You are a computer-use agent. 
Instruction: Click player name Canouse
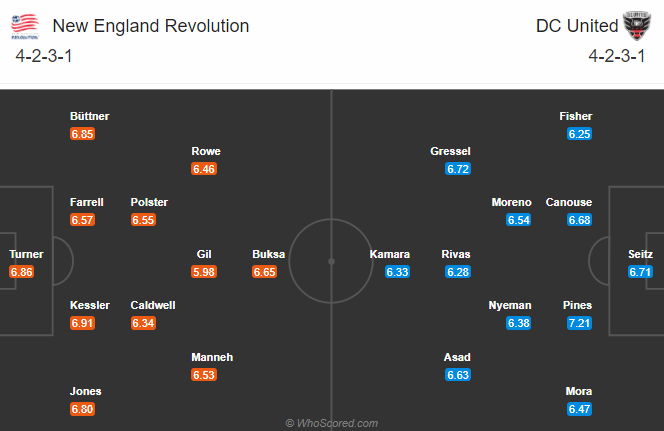coord(569,202)
